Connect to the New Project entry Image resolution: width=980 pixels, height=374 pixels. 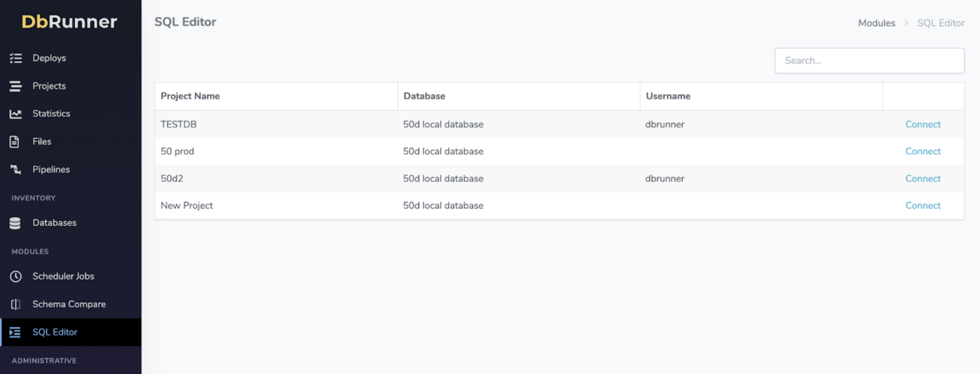pyautogui.click(x=922, y=205)
